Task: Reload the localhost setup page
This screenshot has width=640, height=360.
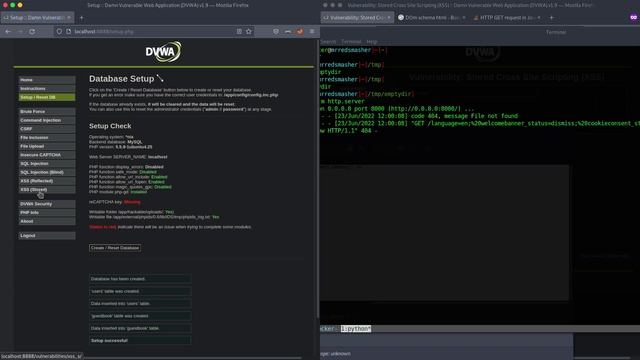Action: 32,31
